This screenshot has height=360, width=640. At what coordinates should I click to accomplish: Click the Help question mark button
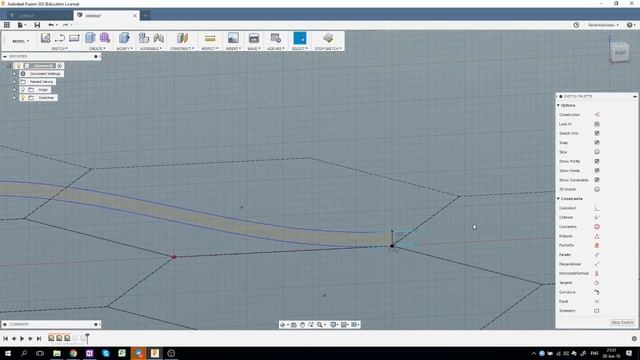[x=630, y=25]
